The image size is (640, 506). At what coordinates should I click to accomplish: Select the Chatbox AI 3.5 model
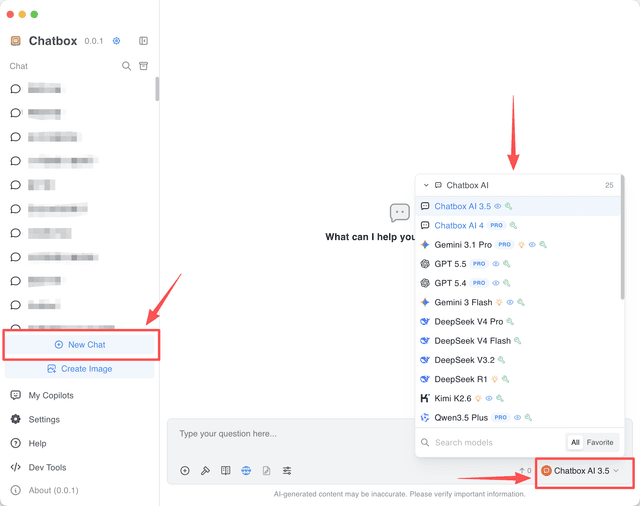click(x=518, y=206)
